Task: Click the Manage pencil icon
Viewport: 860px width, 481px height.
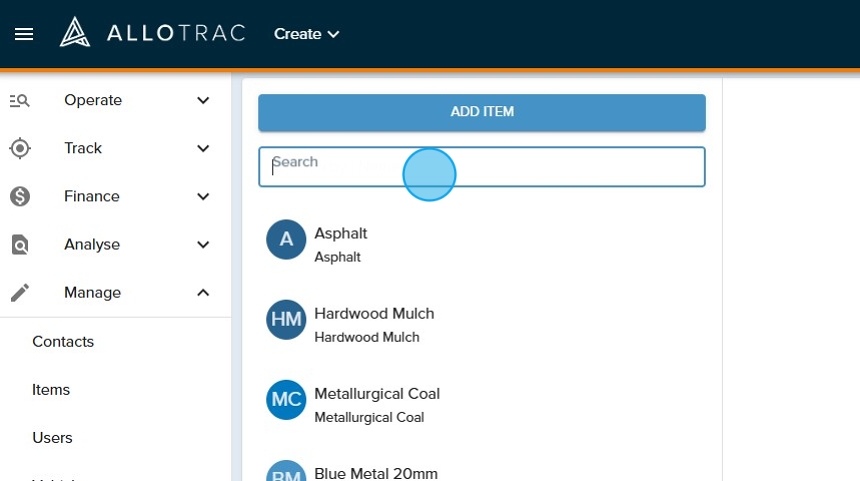Action: point(20,293)
